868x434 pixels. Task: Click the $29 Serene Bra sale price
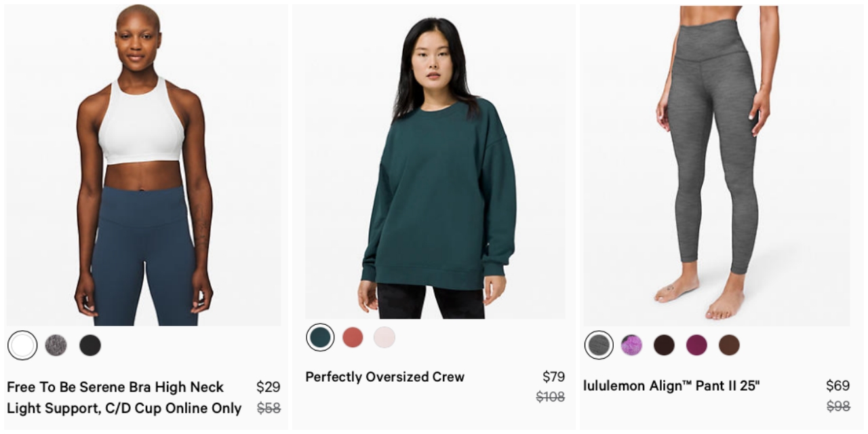coord(268,387)
